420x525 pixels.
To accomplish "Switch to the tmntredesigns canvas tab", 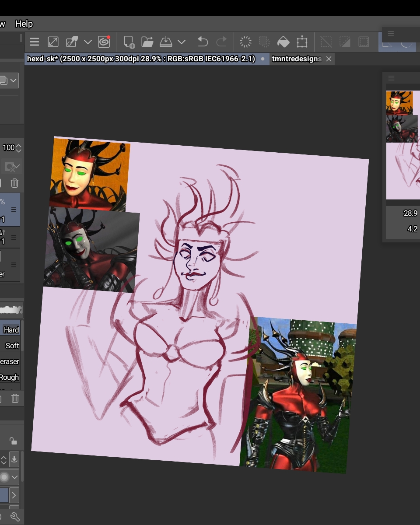I will (297, 59).
